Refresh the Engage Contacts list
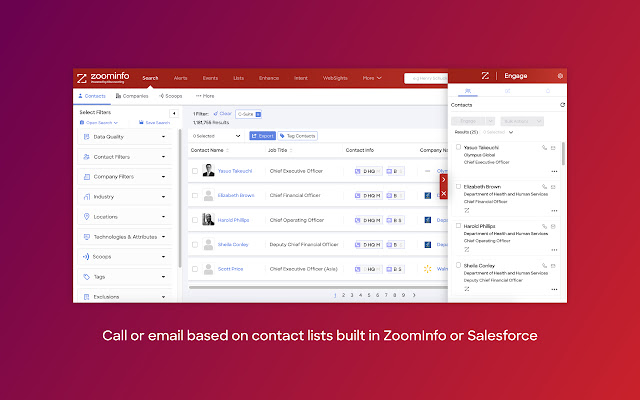 562,105
